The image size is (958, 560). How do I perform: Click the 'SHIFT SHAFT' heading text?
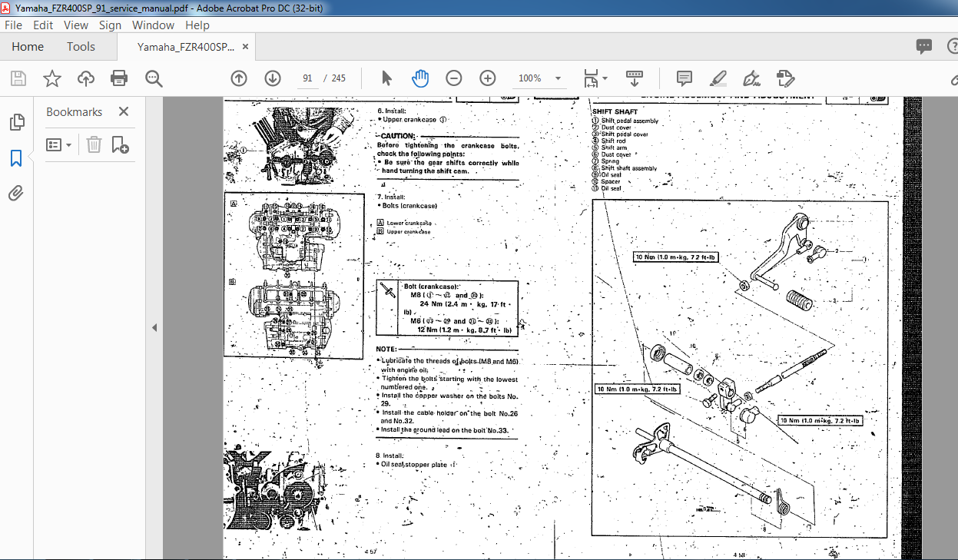[x=615, y=112]
